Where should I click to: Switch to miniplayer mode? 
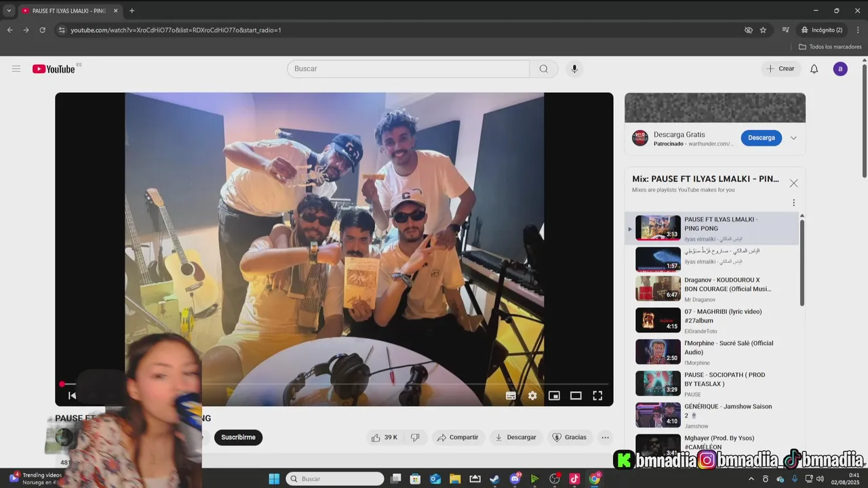pyautogui.click(x=554, y=396)
